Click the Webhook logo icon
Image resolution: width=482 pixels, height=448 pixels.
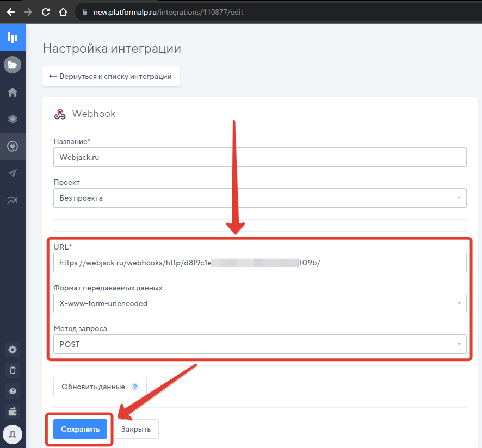click(x=60, y=114)
